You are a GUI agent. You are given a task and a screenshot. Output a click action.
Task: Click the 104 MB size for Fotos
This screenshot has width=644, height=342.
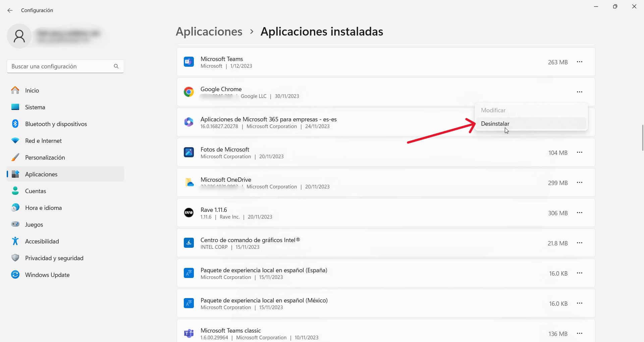pyautogui.click(x=558, y=153)
